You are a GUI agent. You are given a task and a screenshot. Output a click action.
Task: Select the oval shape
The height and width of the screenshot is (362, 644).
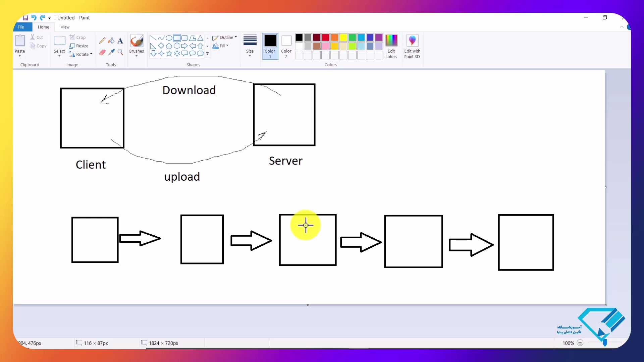169,38
